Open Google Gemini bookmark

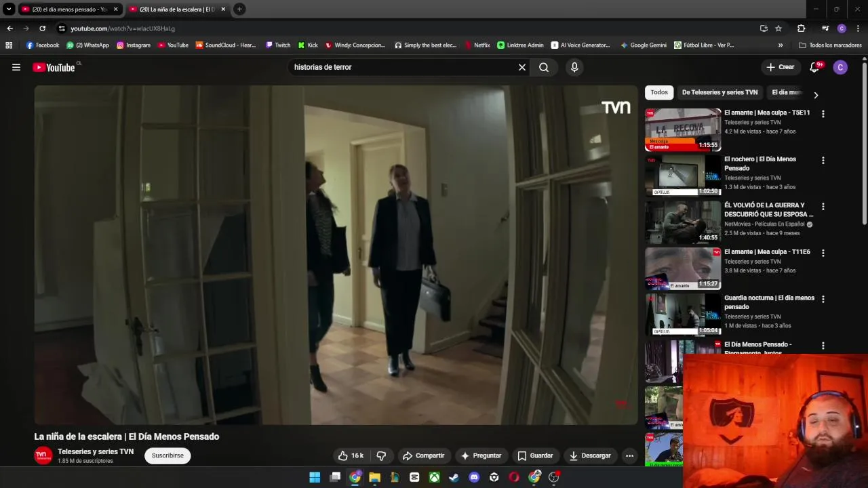point(644,45)
